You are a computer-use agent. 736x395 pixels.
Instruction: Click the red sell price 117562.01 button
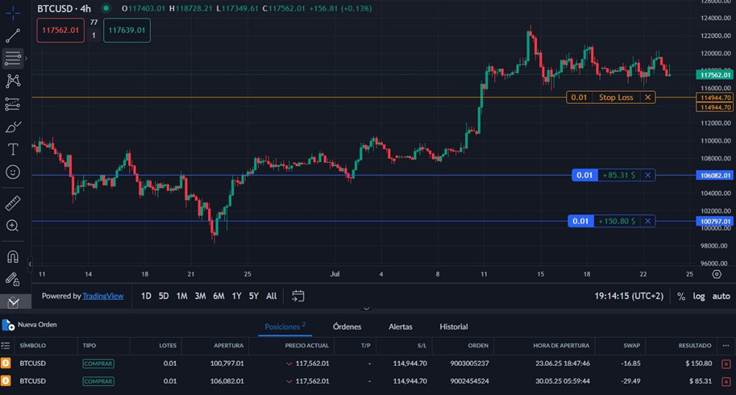click(x=61, y=30)
